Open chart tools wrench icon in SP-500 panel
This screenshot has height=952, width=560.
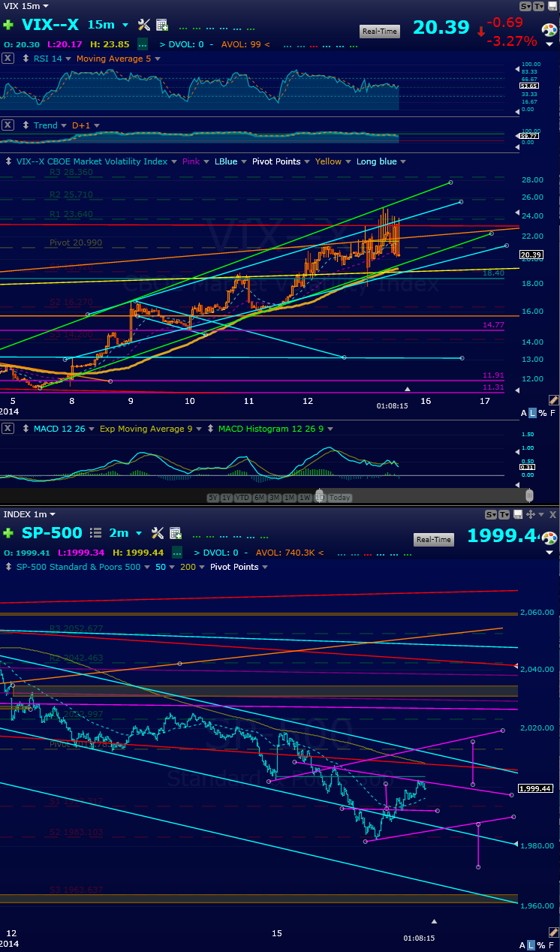coord(158,533)
